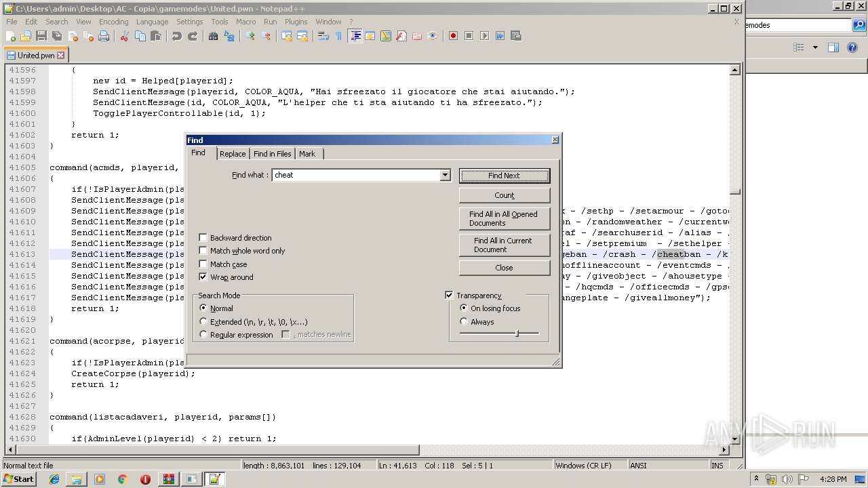Click the Find what text field
868x488 pixels.
click(x=356, y=175)
